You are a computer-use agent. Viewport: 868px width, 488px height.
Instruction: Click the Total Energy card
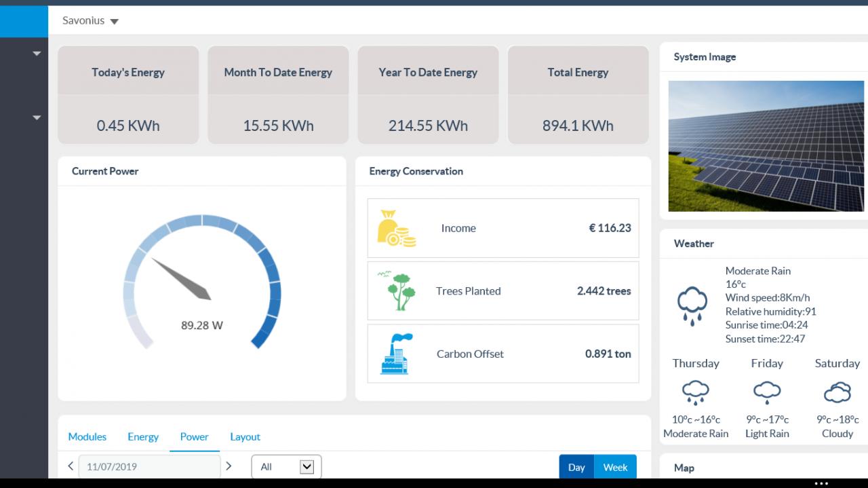578,95
